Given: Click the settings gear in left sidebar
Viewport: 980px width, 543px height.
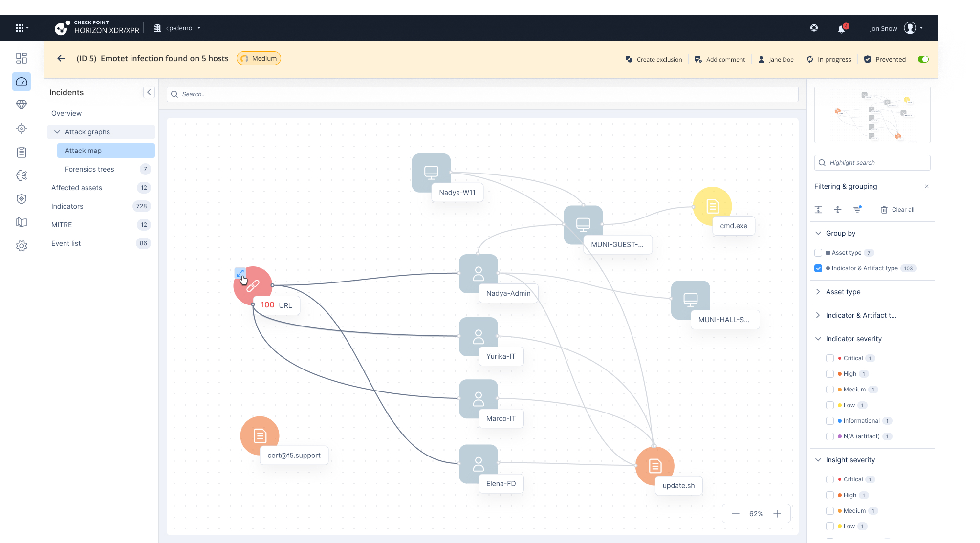Looking at the screenshot, I should (x=22, y=246).
